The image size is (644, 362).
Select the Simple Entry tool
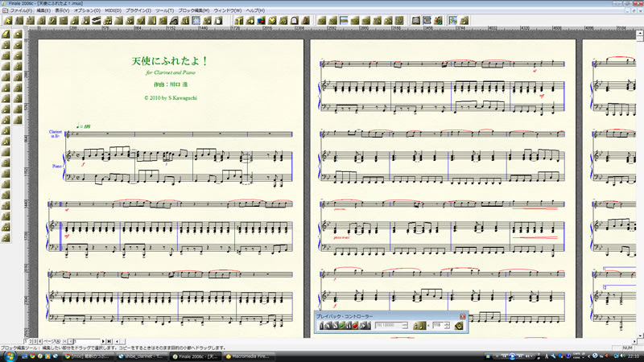[74, 21]
